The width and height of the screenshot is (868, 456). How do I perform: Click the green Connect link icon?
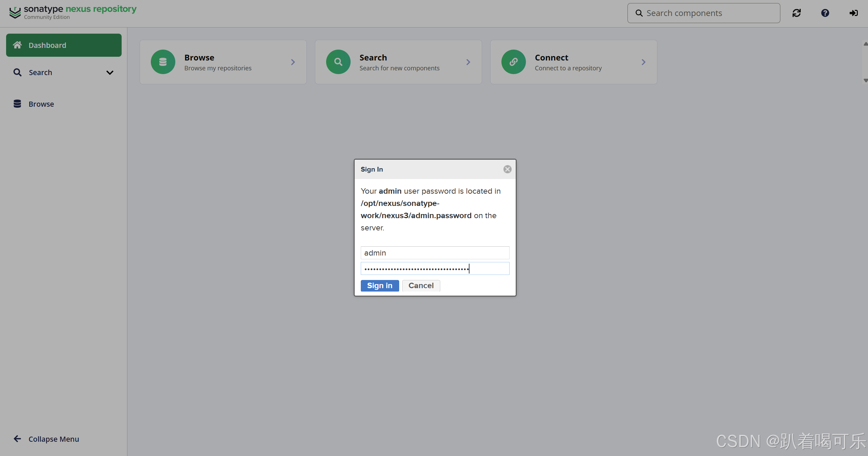(x=514, y=62)
